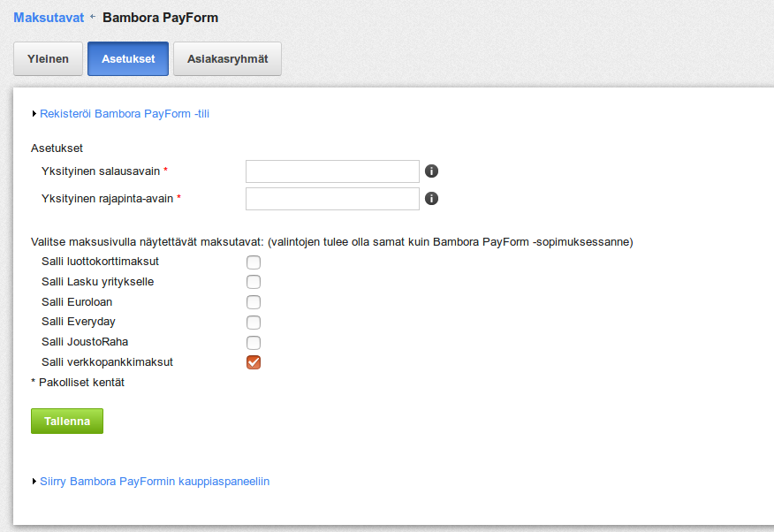774x532 pixels.
Task: Uncheck Salli verkkopankkimaksut checkbox
Action: pyautogui.click(x=254, y=362)
